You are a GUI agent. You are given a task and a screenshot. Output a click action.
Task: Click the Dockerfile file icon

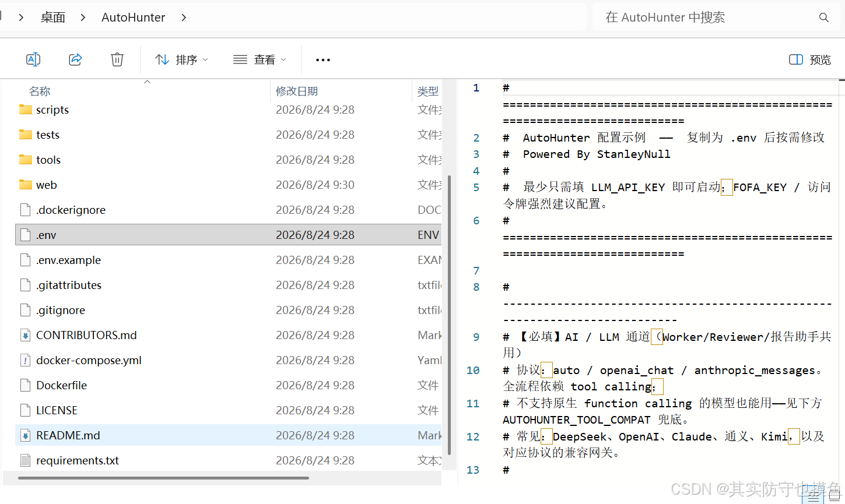pos(26,385)
